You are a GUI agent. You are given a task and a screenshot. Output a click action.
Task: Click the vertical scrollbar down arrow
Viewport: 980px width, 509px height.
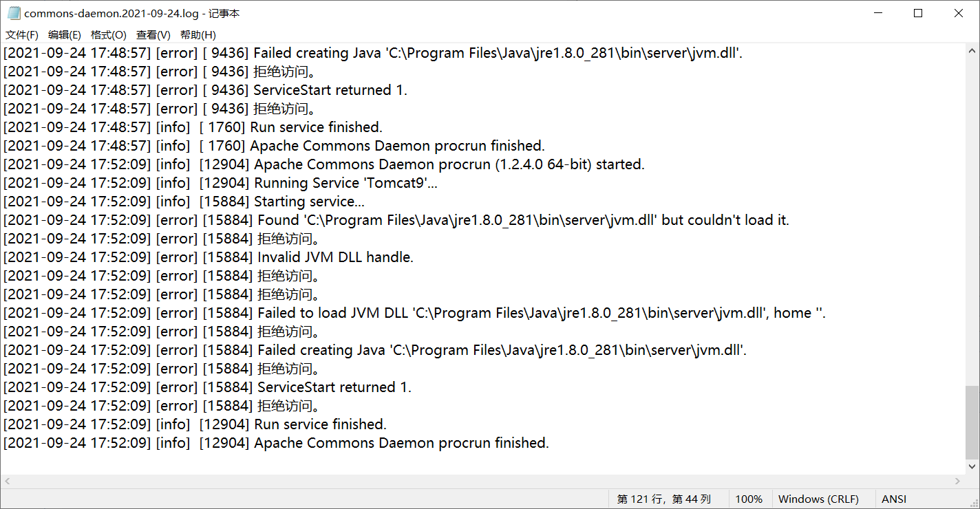(x=972, y=466)
